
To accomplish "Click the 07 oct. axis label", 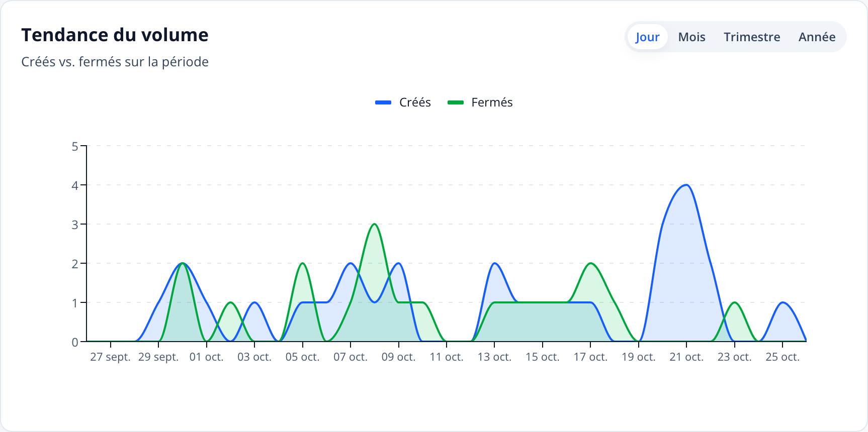I will point(351,357).
